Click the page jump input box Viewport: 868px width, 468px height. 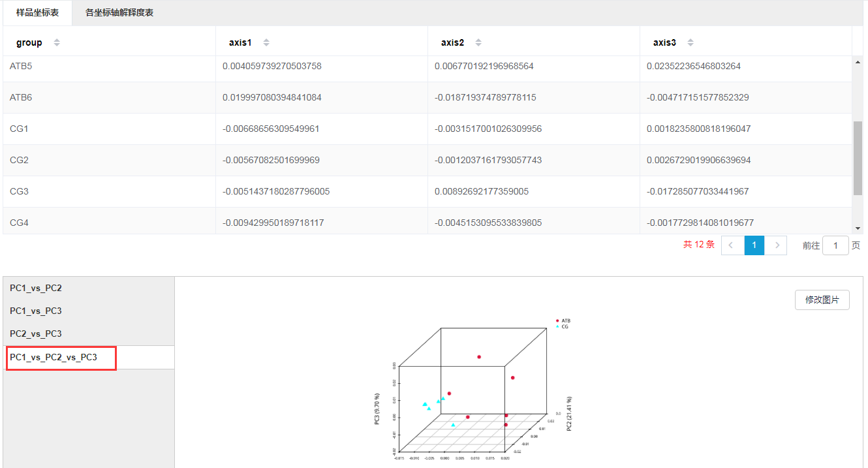(835, 245)
